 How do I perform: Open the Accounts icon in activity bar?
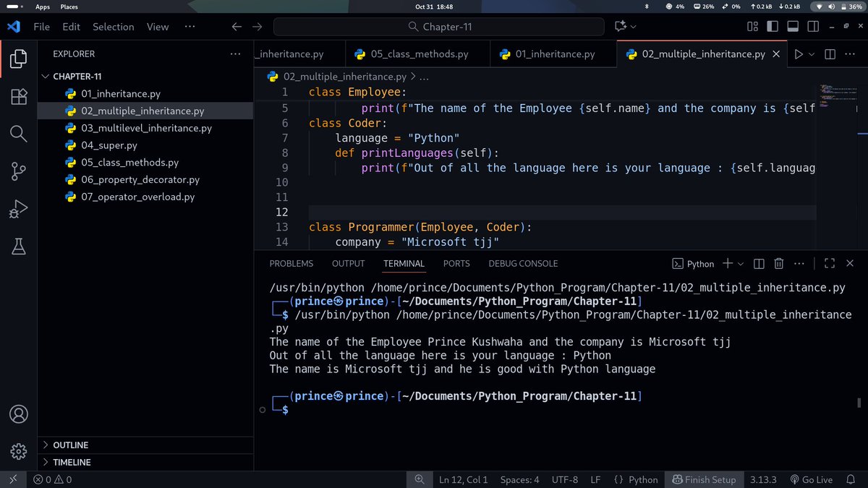pyautogui.click(x=18, y=415)
